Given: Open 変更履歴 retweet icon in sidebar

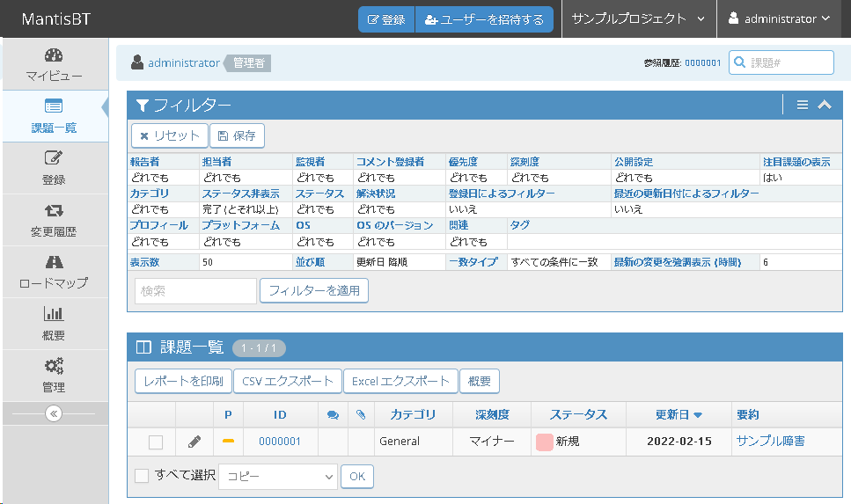Looking at the screenshot, I should tap(54, 210).
